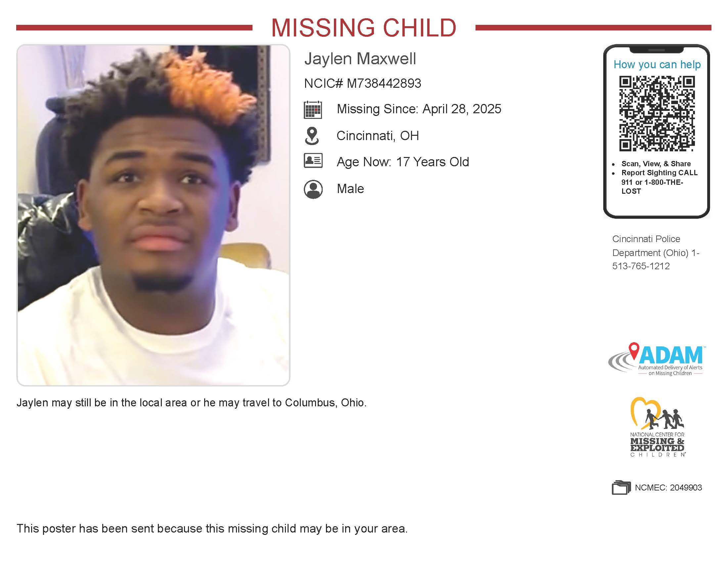Click the MISSING CHILD heading

[x=364, y=28]
